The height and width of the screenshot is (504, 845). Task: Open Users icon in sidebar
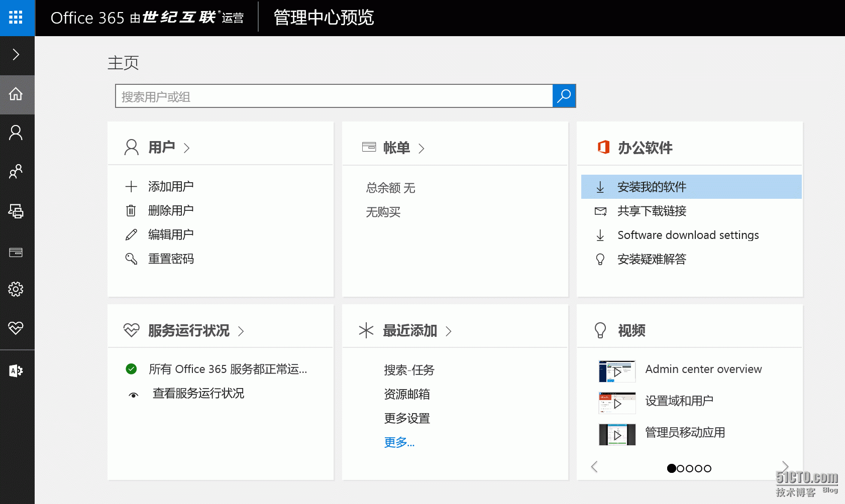pos(16,133)
